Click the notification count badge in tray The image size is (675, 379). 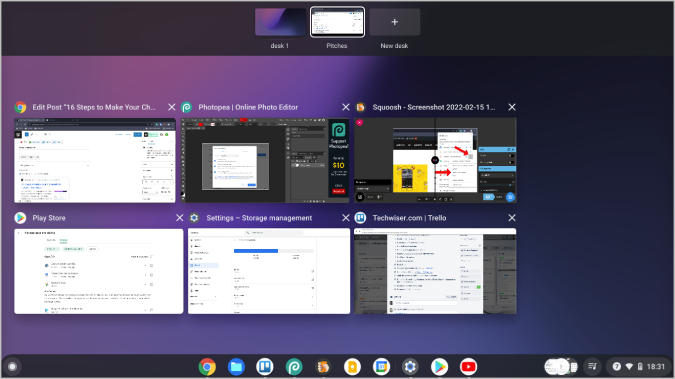pos(616,367)
